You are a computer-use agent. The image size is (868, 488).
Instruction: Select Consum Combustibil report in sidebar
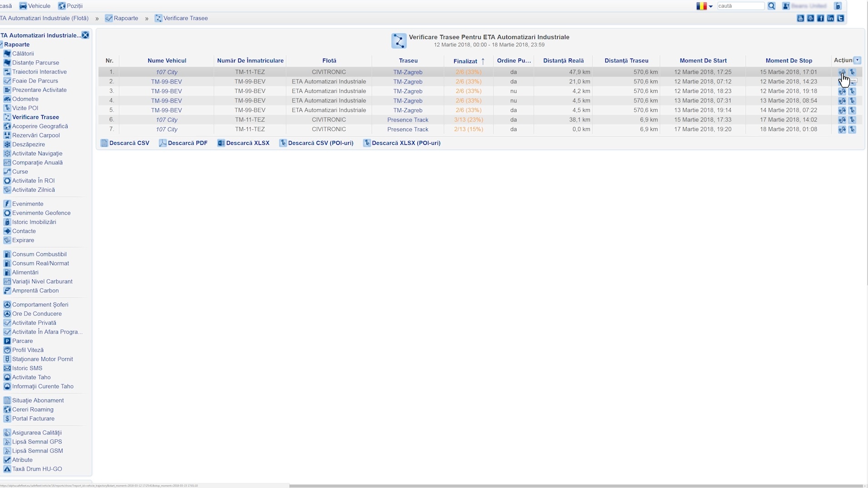click(x=39, y=254)
